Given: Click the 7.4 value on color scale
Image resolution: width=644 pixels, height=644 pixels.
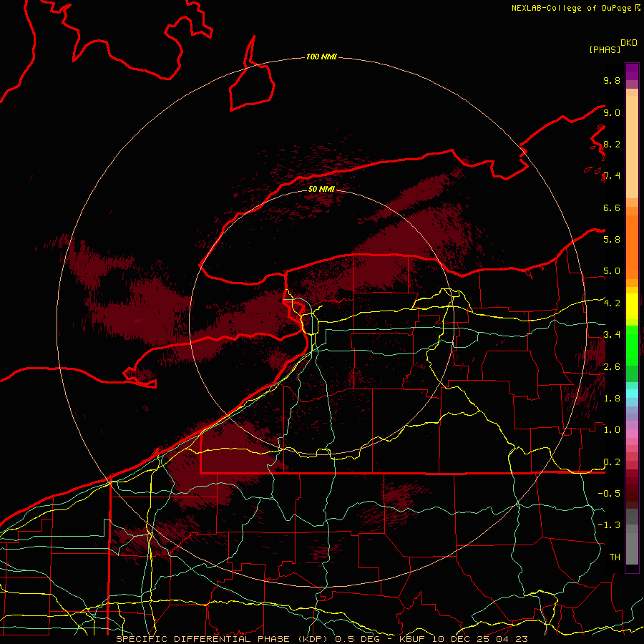Looking at the screenshot, I should coord(612,176).
